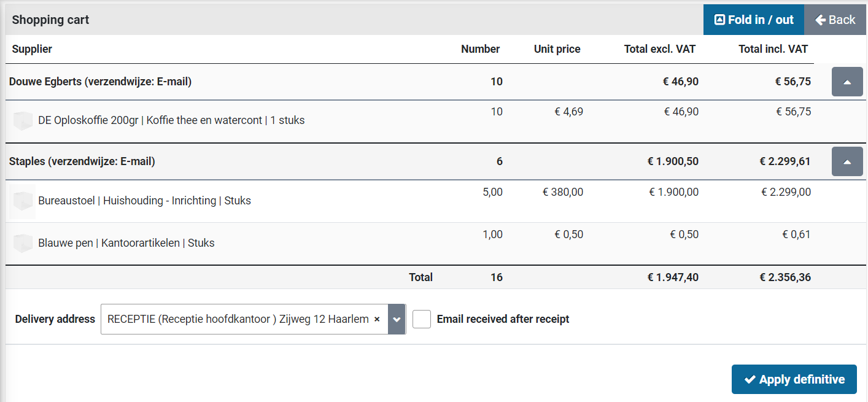
Task: Click the Blauwe pen product image icon
Action: 23,243
